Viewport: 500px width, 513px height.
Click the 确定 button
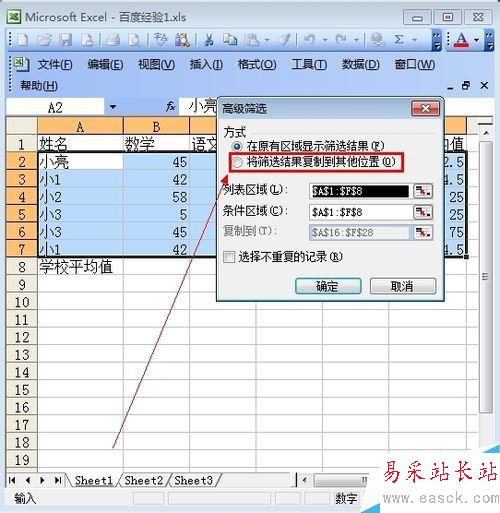tap(328, 286)
